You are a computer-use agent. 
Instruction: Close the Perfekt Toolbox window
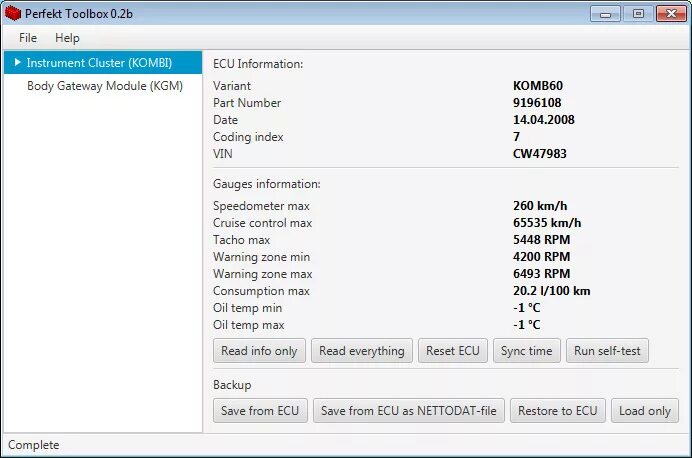point(671,14)
